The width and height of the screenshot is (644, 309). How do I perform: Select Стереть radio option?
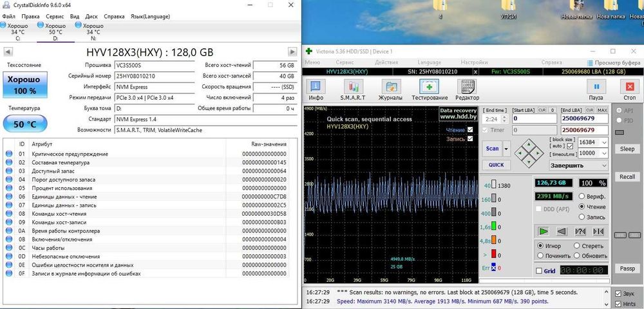coord(576,246)
